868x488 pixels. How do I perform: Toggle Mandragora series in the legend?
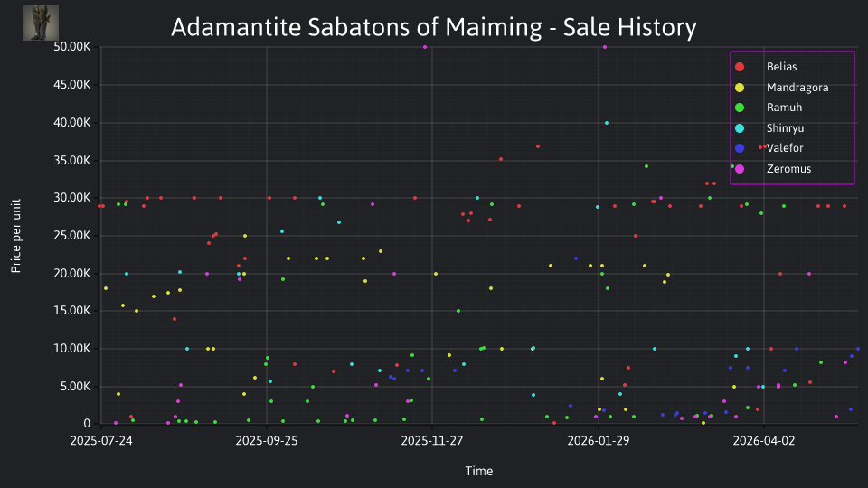797,88
